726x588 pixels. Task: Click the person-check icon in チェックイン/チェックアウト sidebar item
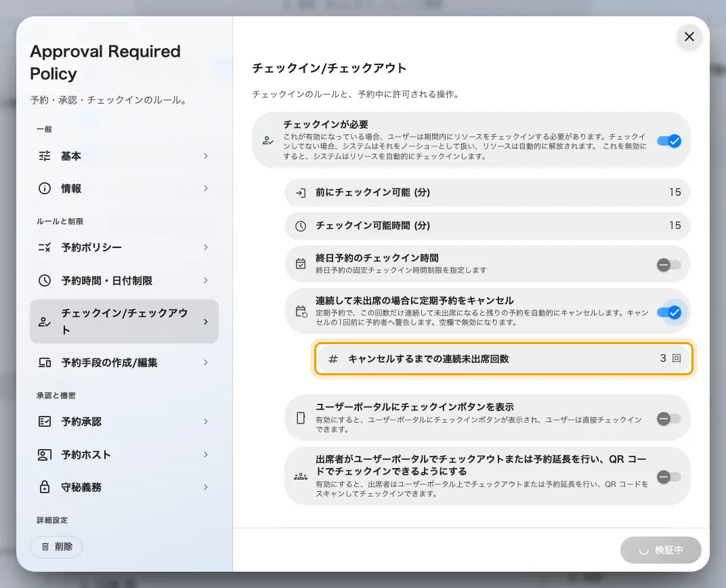coord(45,322)
